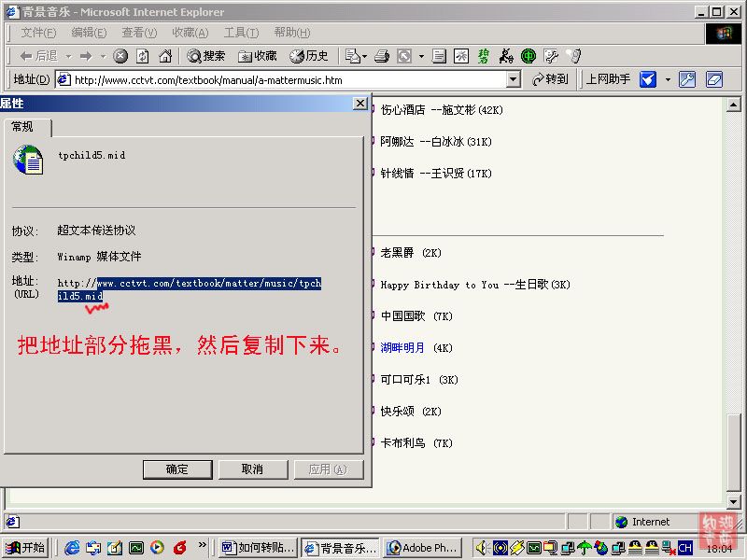
Task: Click the address bar URL field
Action: click(280, 80)
